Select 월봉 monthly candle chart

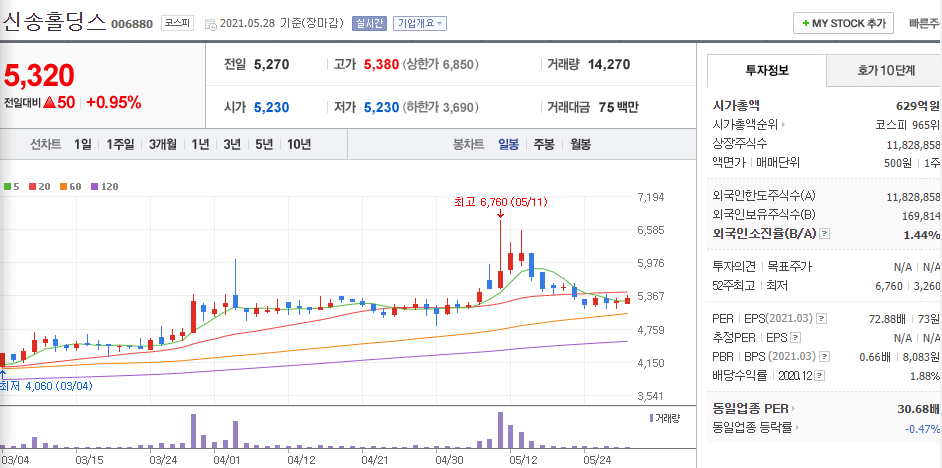[x=580, y=145]
